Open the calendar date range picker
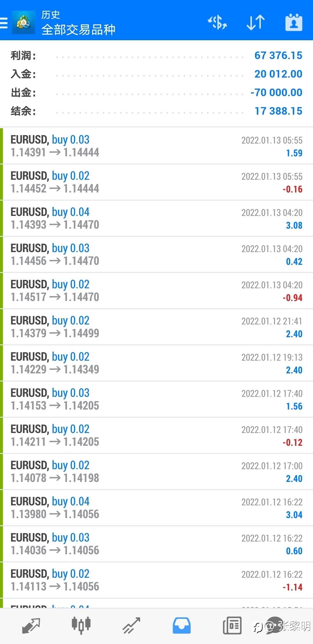This screenshot has width=313, height=644. click(294, 23)
